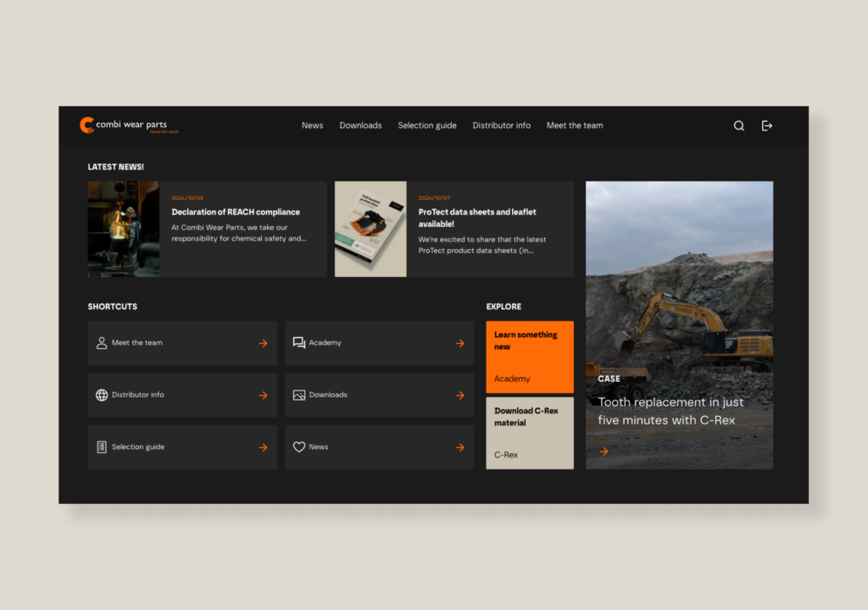Click the chat icon beside Academy shortcut

298,343
